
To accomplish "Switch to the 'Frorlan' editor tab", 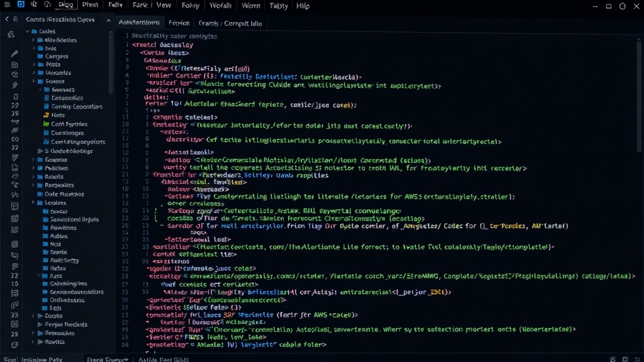I will pos(179,23).
